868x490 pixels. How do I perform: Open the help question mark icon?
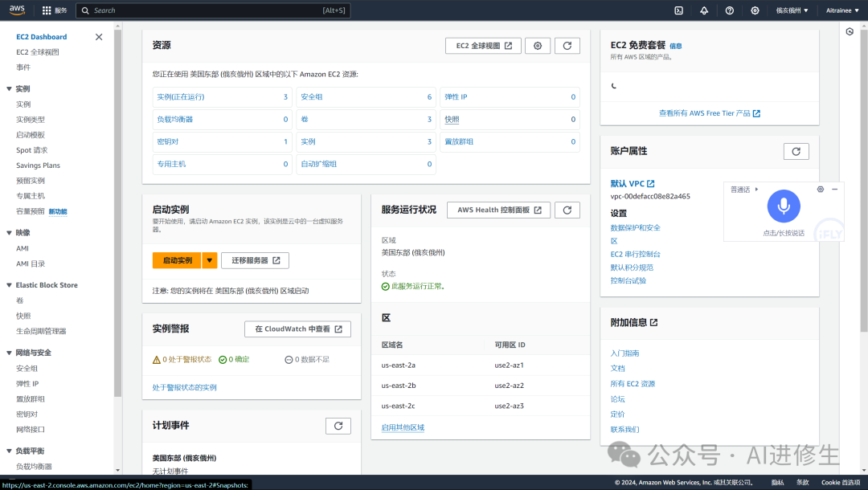(730, 10)
